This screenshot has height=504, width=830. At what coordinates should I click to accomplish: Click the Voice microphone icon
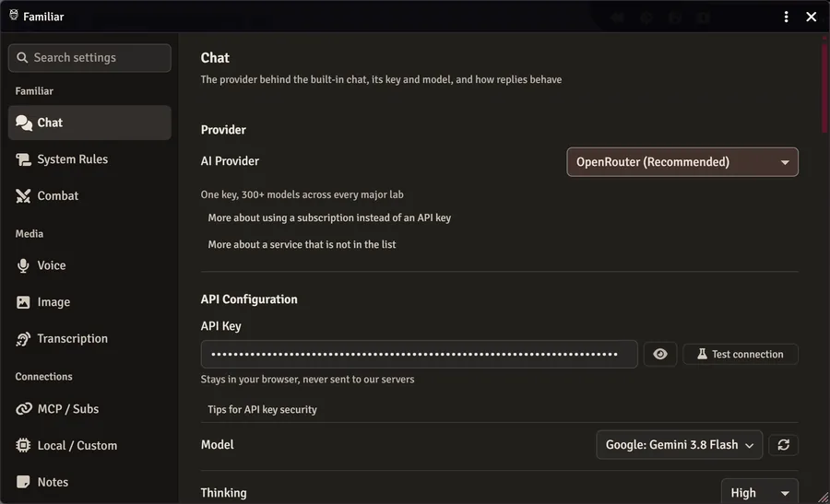pyautogui.click(x=23, y=265)
